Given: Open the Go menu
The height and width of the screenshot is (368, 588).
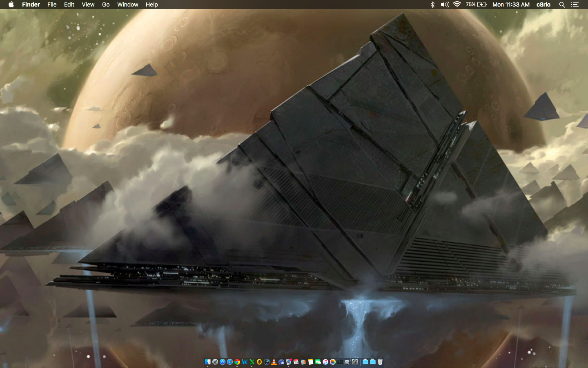Looking at the screenshot, I should (x=106, y=4).
